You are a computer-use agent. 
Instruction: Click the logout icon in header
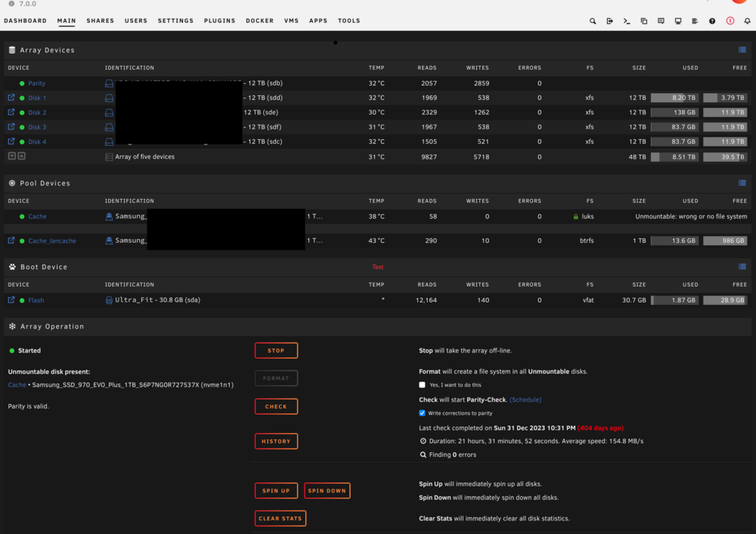coord(609,20)
